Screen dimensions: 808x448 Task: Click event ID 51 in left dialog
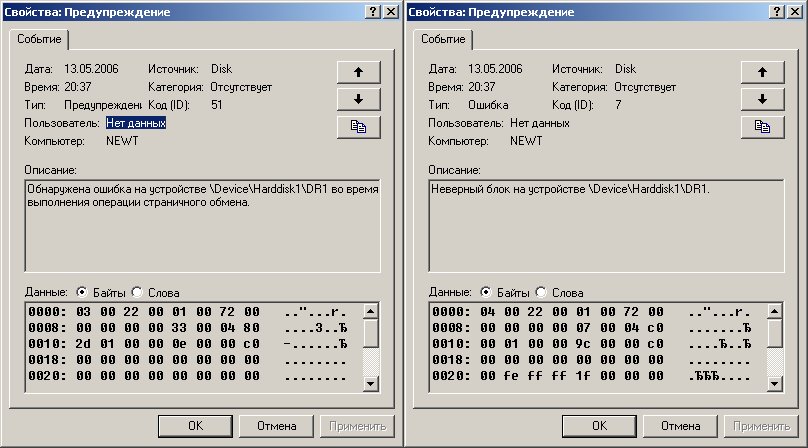(216, 105)
